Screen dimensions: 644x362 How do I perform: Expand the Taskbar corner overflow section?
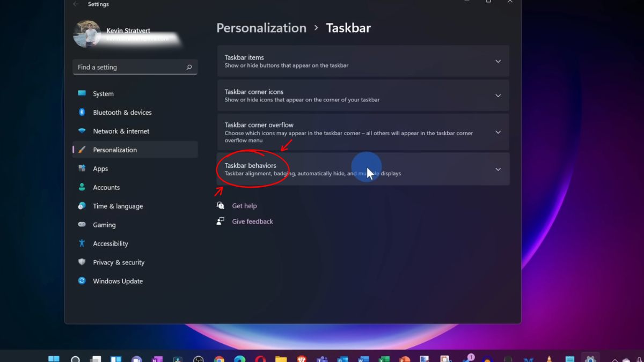tap(363, 132)
